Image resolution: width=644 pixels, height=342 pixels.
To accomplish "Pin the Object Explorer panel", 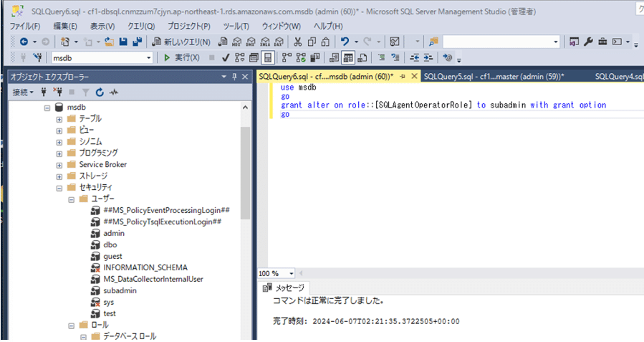I will [x=234, y=77].
